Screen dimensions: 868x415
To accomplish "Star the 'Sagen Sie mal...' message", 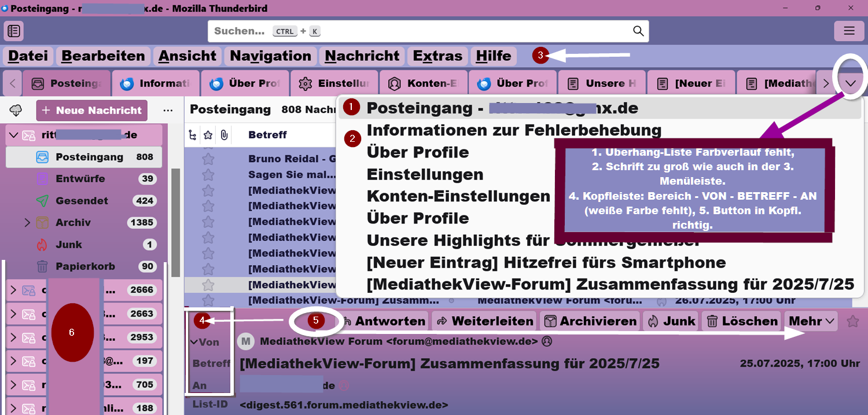I will (208, 174).
